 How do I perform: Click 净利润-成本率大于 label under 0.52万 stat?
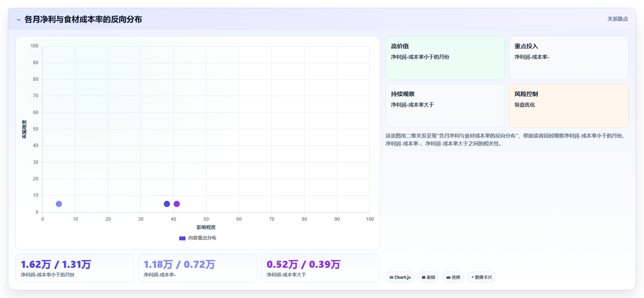(x=286, y=275)
